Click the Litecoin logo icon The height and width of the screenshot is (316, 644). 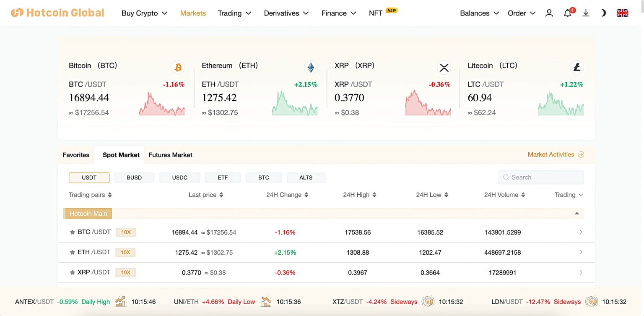coord(576,67)
